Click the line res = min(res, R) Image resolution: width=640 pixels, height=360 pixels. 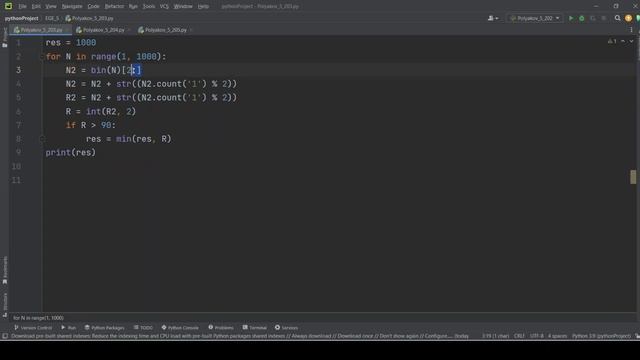coord(129,139)
